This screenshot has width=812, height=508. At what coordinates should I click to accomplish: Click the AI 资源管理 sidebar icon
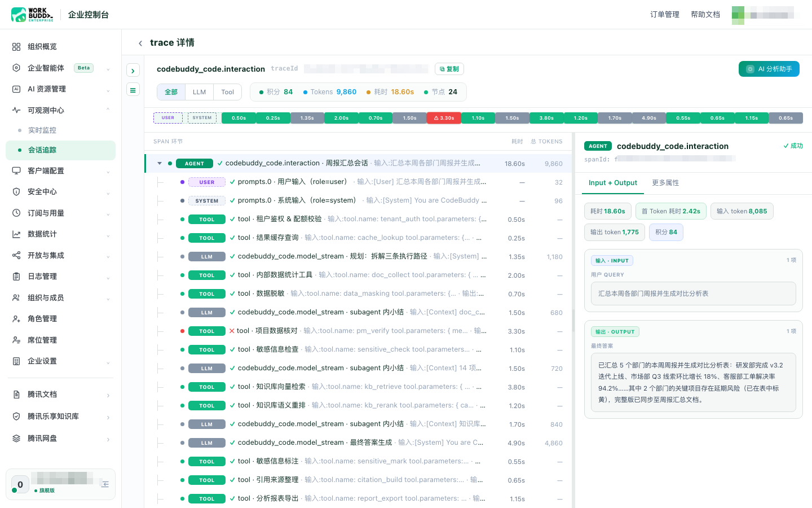pyautogui.click(x=16, y=89)
